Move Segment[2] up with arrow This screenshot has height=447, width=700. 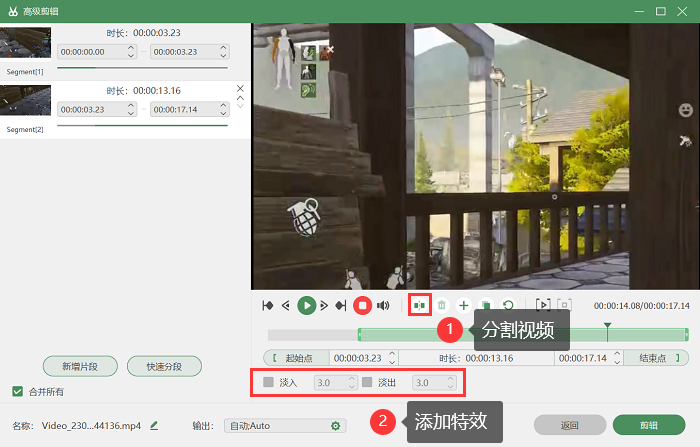(x=240, y=98)
